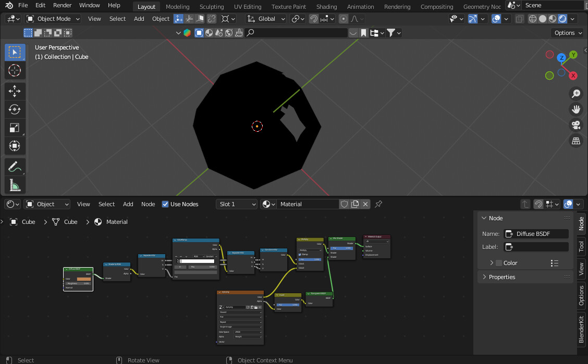Switch to solid viewport shading
Viewport: 588px width, 364px height.
(543, 19)
